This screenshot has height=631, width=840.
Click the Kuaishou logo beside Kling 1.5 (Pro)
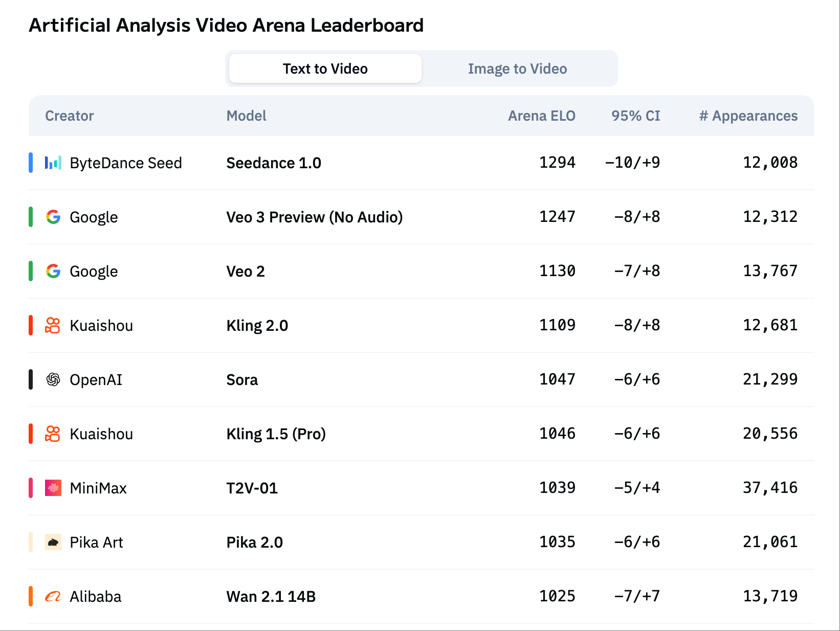[x=53, y=434]
